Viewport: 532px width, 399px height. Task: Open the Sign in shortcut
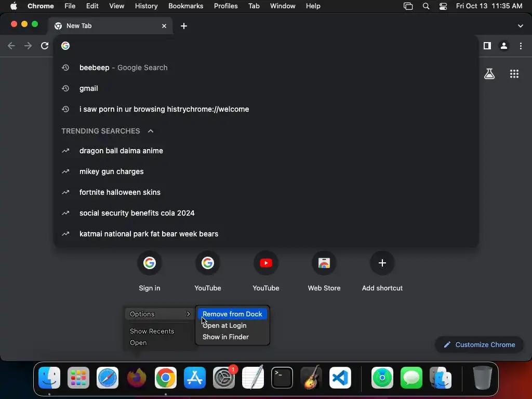150,271
